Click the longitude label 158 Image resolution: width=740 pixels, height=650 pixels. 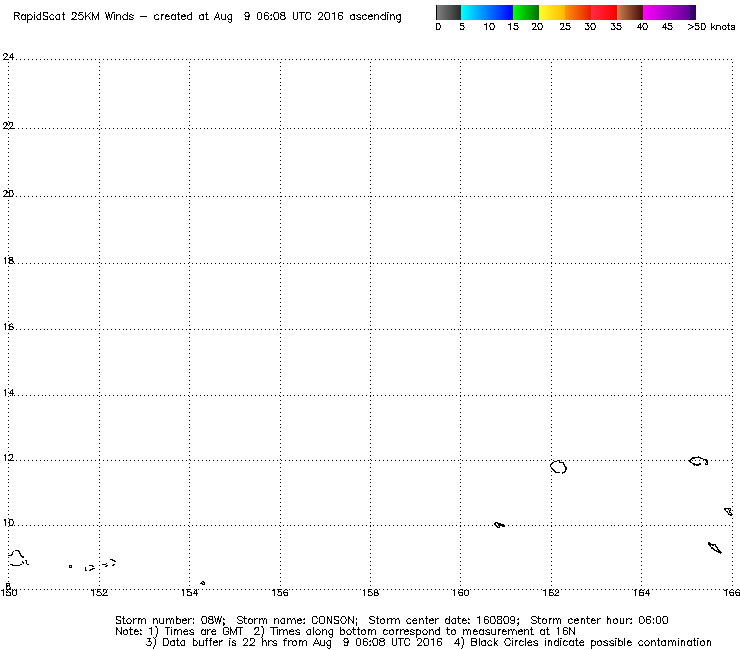370,593
